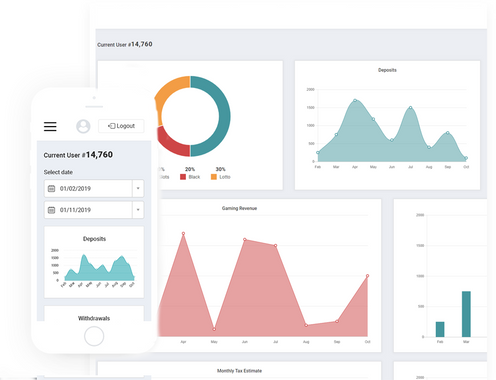The image size is (496, 380).
Task: Click the 'Select date' label on the phone
Action: coord(58,172)
